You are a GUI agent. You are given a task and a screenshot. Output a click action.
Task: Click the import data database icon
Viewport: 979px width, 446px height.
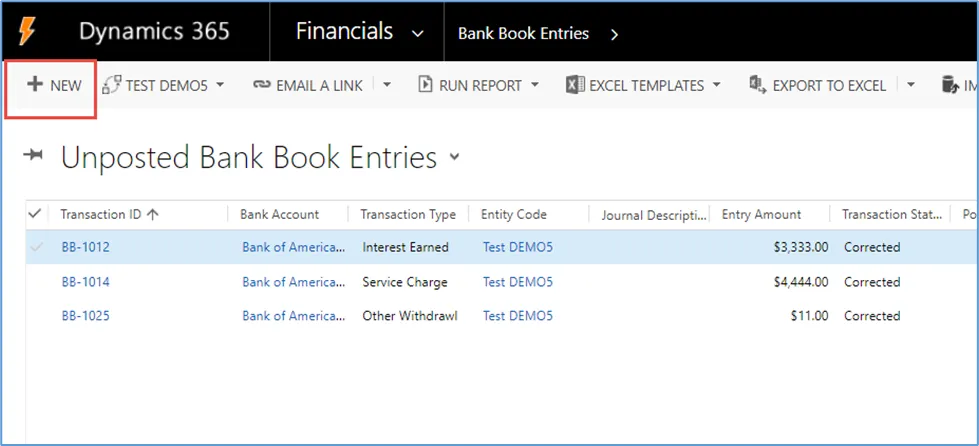pos(950,85)
